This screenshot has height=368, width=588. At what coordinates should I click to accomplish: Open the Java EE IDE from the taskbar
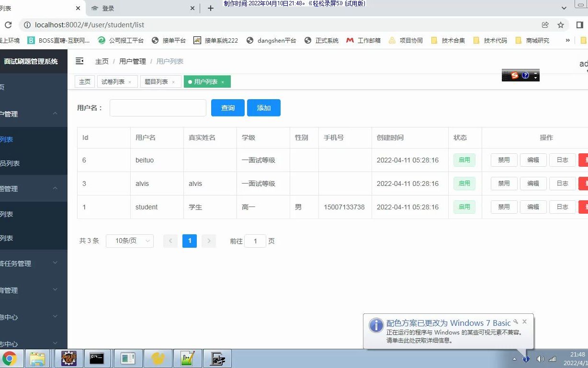click(x=68, y=358)
